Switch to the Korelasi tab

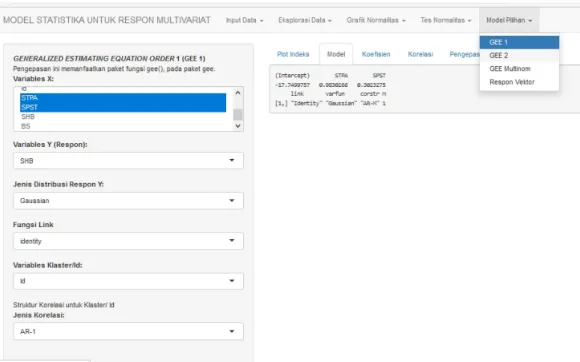(x=420, y=54)
